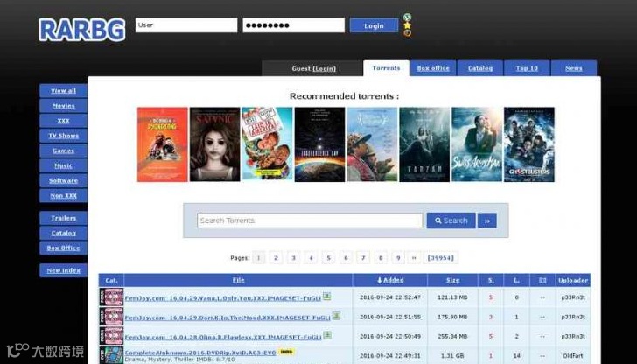The image size is (637, 364).
Task: Sort the table by Size column
Action: pos(452,280)
